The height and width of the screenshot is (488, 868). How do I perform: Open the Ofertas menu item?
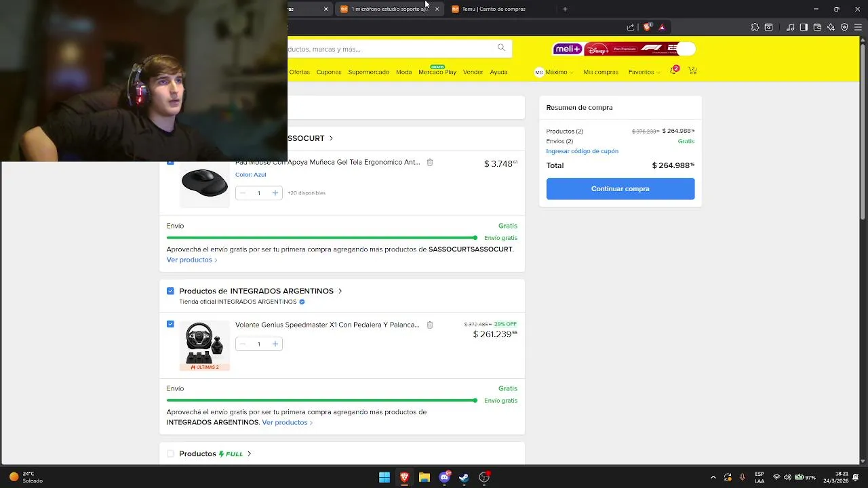point(299,72)
